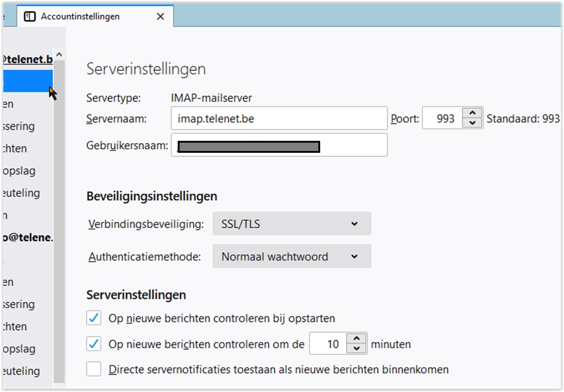Click the Gebruikersnaam input field
Image resolution: width=564 pixels, height=392 pixels.
(352, 145)
